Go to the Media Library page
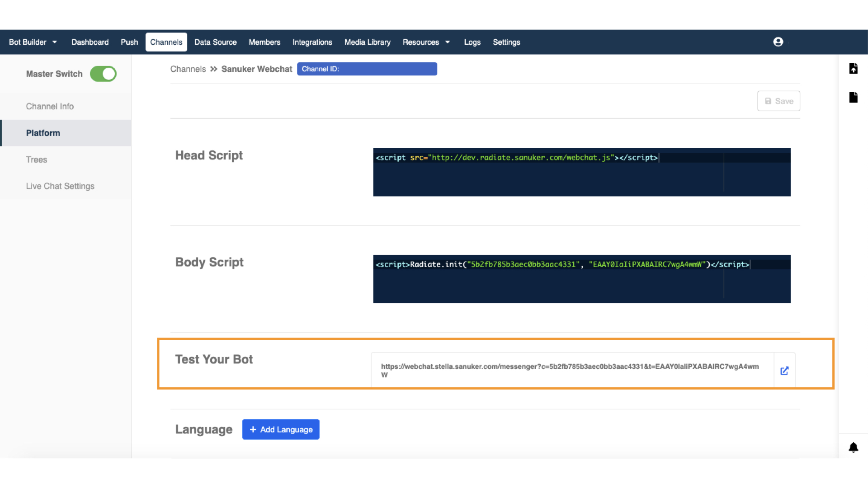Screen dimensions: 868x488 367,42
